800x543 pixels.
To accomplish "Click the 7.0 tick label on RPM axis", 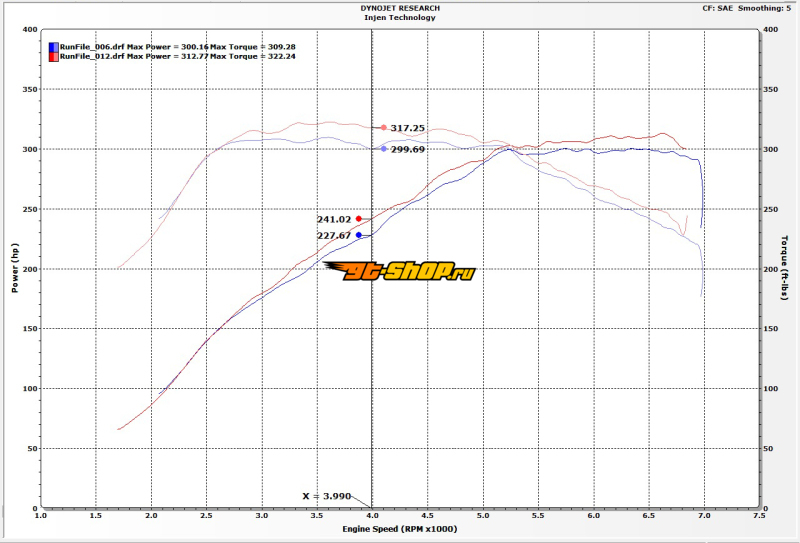I will tap(703, 517).
